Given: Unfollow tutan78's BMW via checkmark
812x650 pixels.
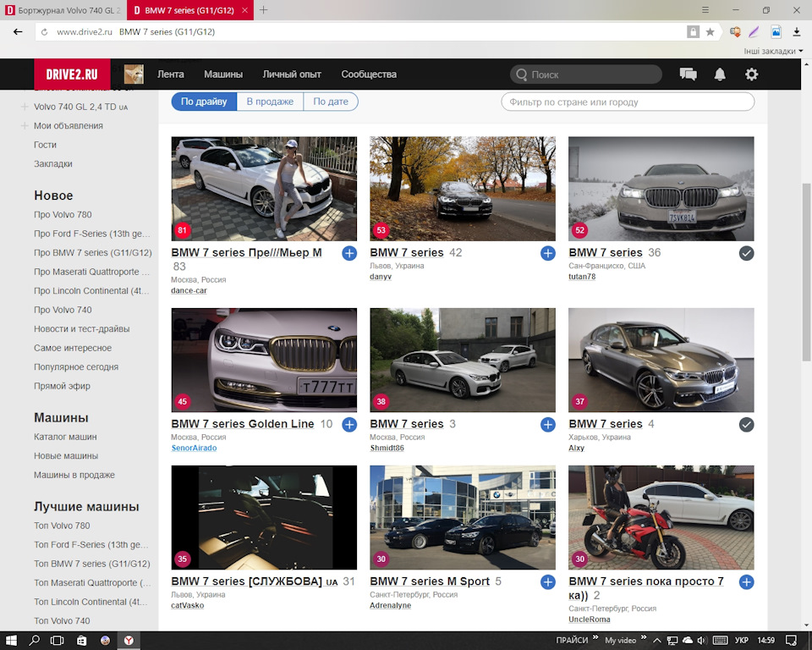Looking at the screenshot, I should [746, 253].
